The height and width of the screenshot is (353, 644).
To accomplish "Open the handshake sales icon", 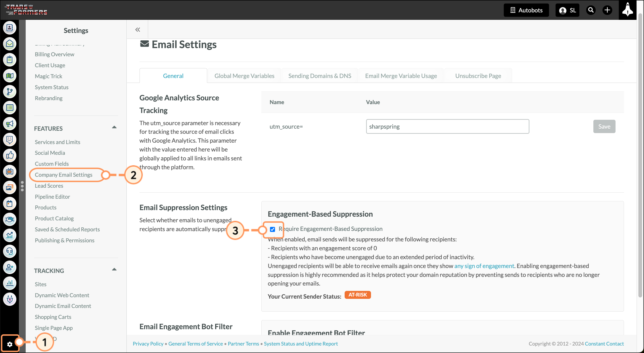I will [10, 219].
